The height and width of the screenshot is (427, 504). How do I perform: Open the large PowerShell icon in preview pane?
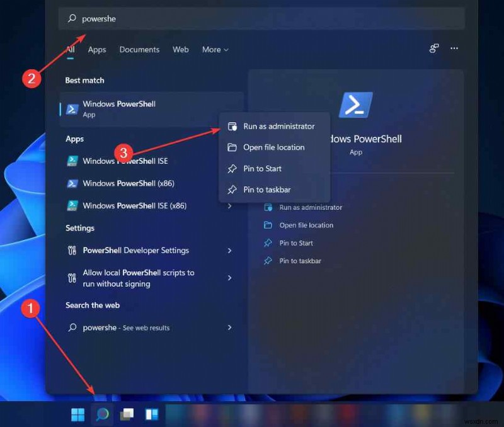(355, 105)
